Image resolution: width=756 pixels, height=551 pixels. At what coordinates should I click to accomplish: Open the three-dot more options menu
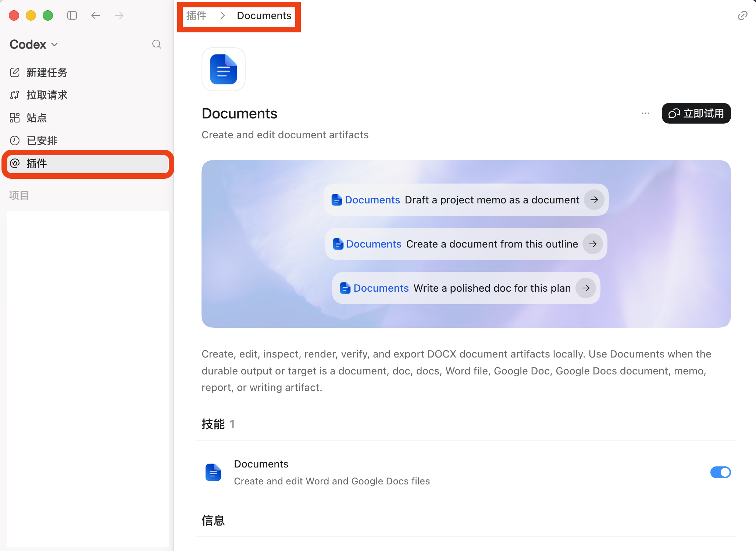(645, 113)
